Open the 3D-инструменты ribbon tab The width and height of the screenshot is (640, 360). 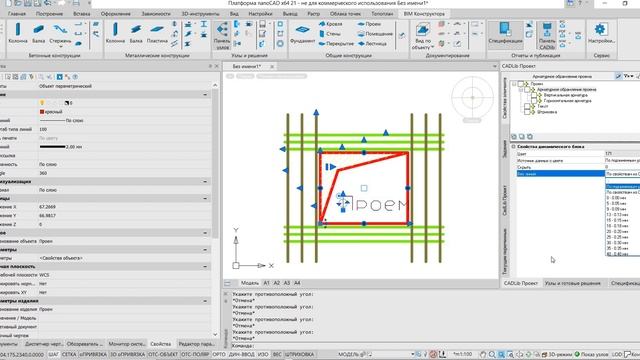tap(200, 14)
